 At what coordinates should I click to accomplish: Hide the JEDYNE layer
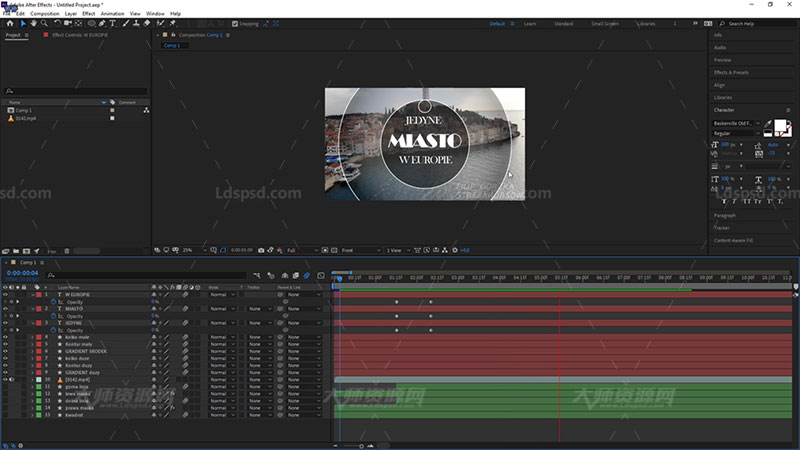click(5, 323)
